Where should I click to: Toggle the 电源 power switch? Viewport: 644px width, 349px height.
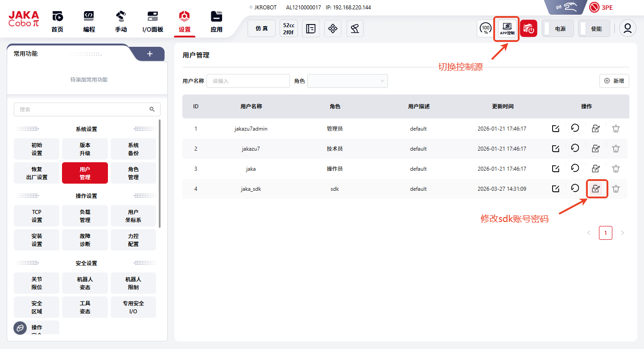(557, 29)
